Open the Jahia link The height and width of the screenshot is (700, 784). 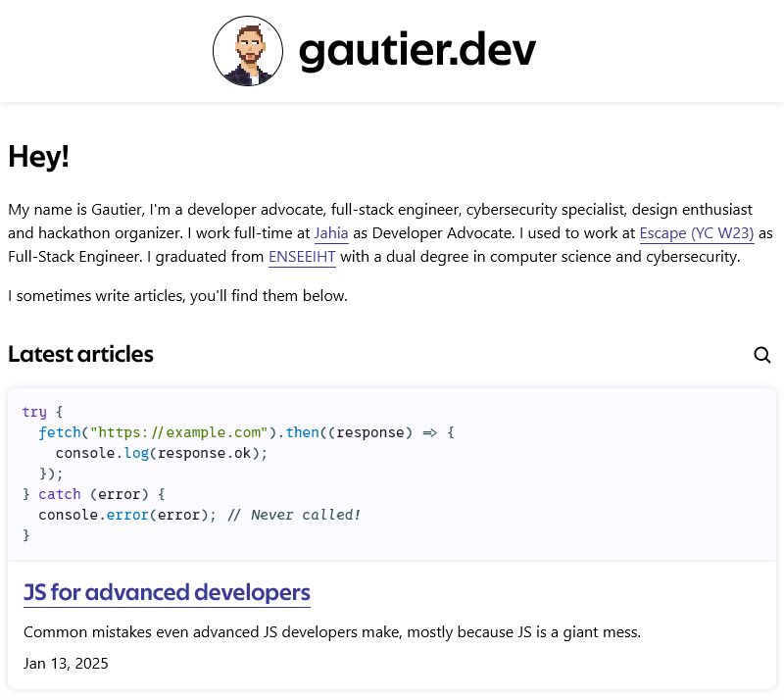[x=331, y=233]
